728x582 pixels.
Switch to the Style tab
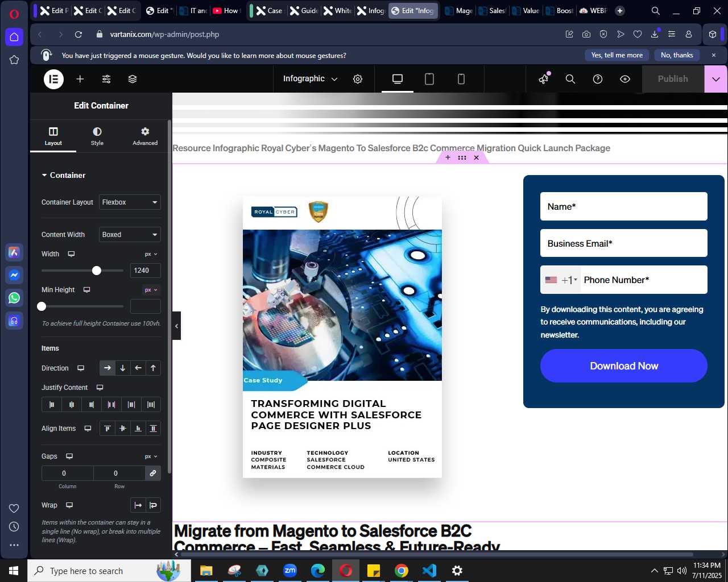(97, 136)
